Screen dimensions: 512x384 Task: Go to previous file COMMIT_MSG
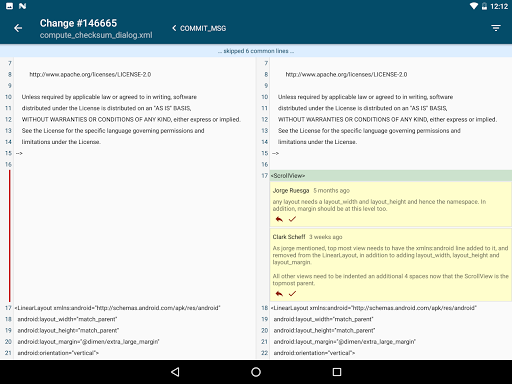click(x=199, y=28)
